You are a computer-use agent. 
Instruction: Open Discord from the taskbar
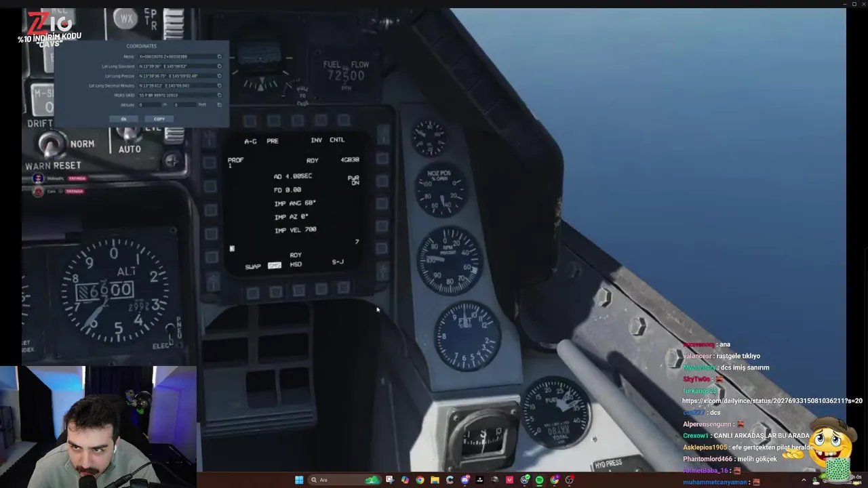pyautogui.click(x=465, y=480)
